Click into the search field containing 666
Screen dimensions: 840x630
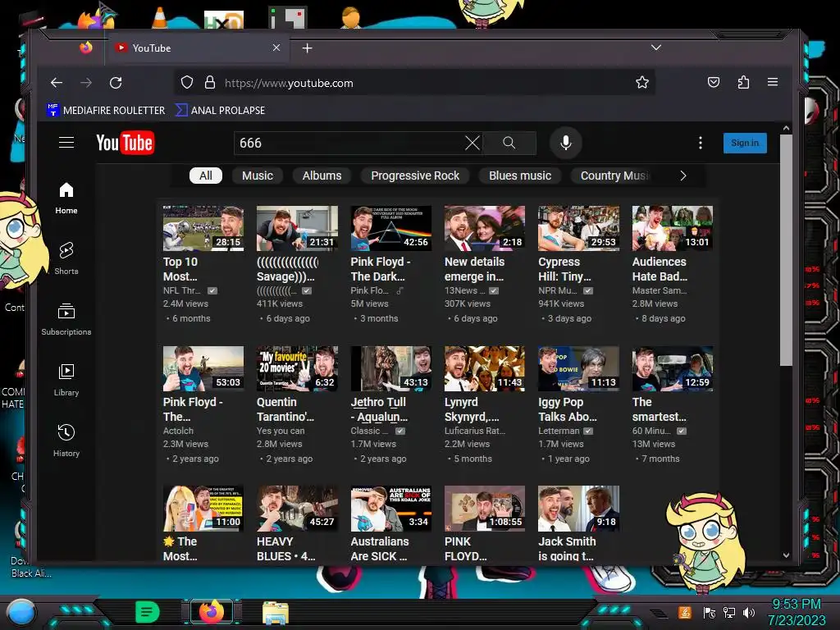pos(348,143)
